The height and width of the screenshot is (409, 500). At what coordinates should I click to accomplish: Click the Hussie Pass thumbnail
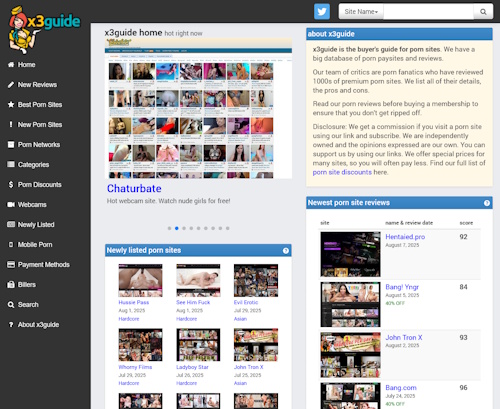[x=140, y=280]
